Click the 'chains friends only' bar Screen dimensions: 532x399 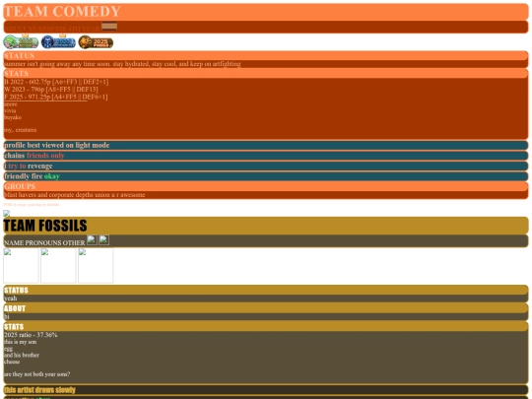click(266, 156)
